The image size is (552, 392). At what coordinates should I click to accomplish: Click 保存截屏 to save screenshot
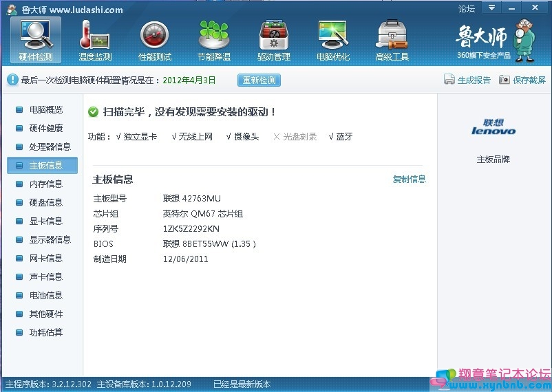(x=529, y=80)
